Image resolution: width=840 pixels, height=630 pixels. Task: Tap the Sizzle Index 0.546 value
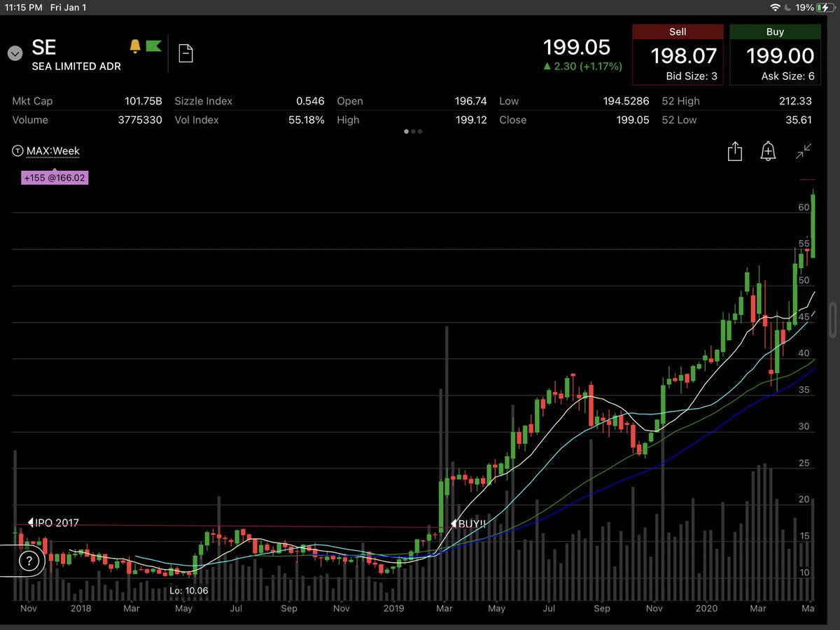click(x=310, y=101)
